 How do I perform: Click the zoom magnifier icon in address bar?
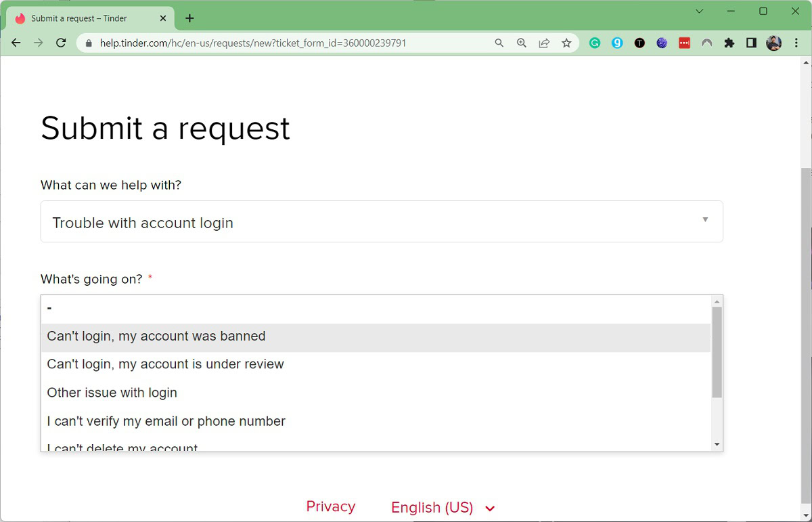[x=521, y=43]
